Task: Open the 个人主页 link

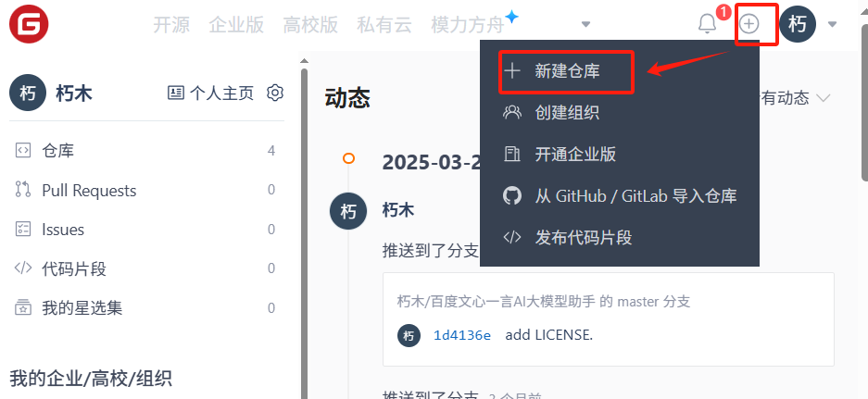Action: 221,93
